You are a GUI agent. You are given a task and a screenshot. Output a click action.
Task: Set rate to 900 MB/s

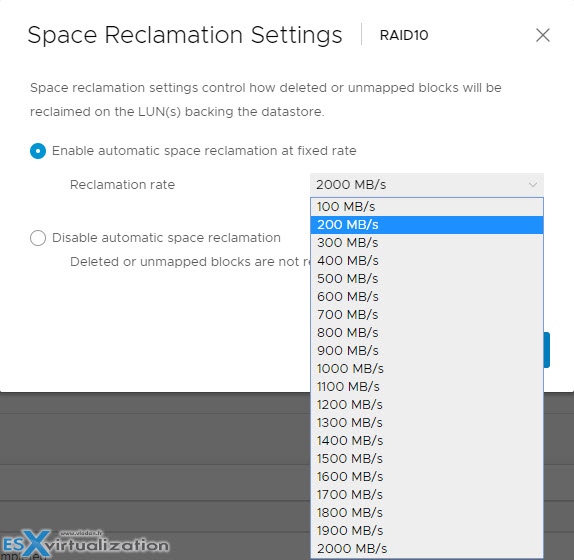click(427, 351)
